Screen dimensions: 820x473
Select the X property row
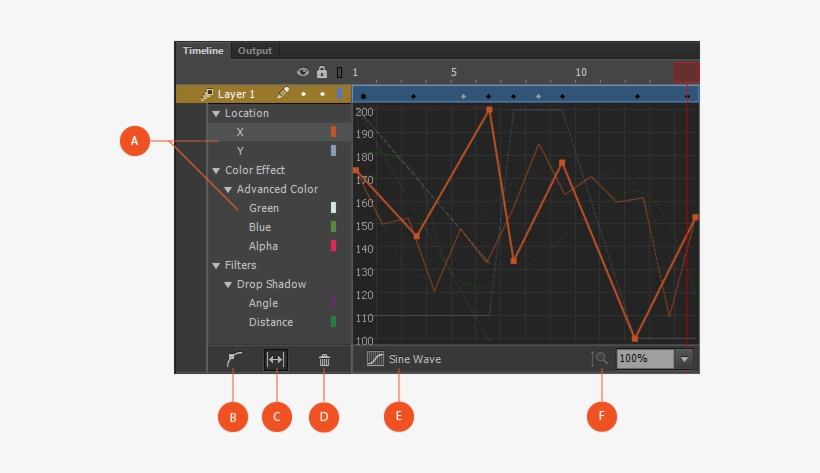pyautogui.click(x=279, y=132)
